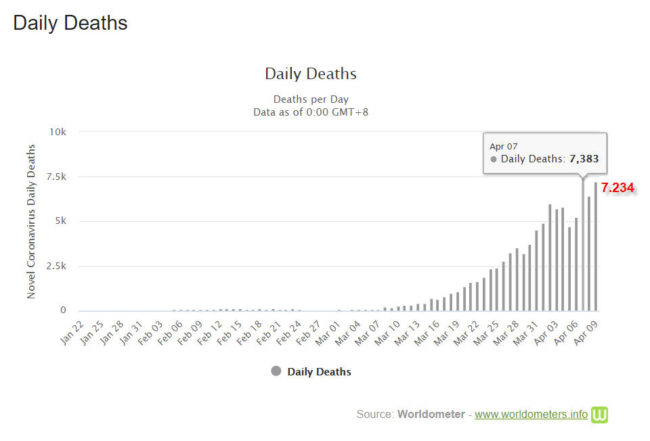Click the green Worldometer logo icon
This screenshot has height=441, width=650.
(599, 414)
